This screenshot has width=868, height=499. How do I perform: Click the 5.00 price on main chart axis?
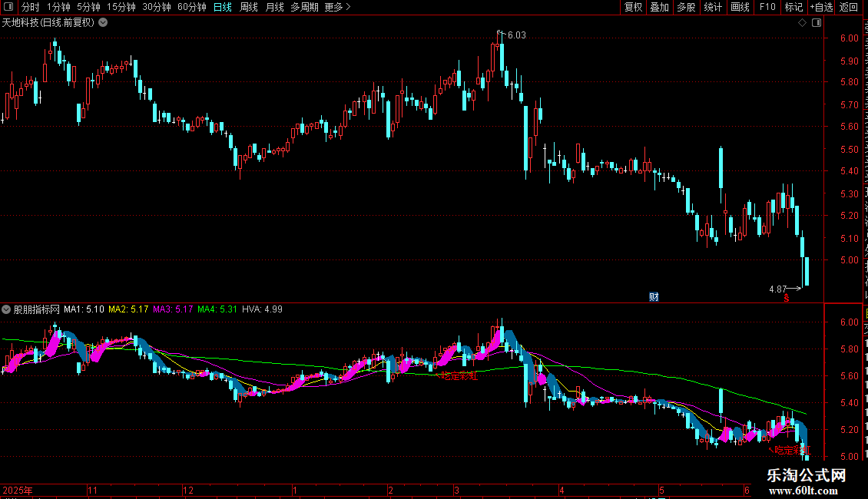[x=849, y=260]
